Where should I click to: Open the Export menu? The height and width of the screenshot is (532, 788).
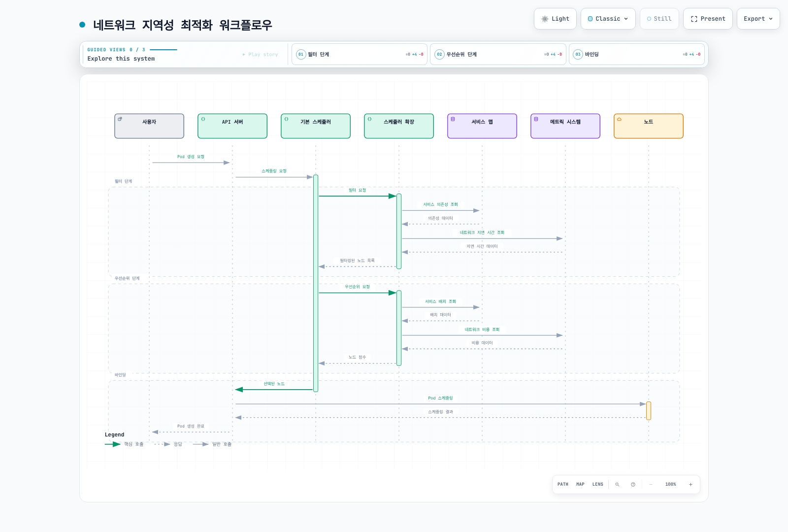click(758, 19)
